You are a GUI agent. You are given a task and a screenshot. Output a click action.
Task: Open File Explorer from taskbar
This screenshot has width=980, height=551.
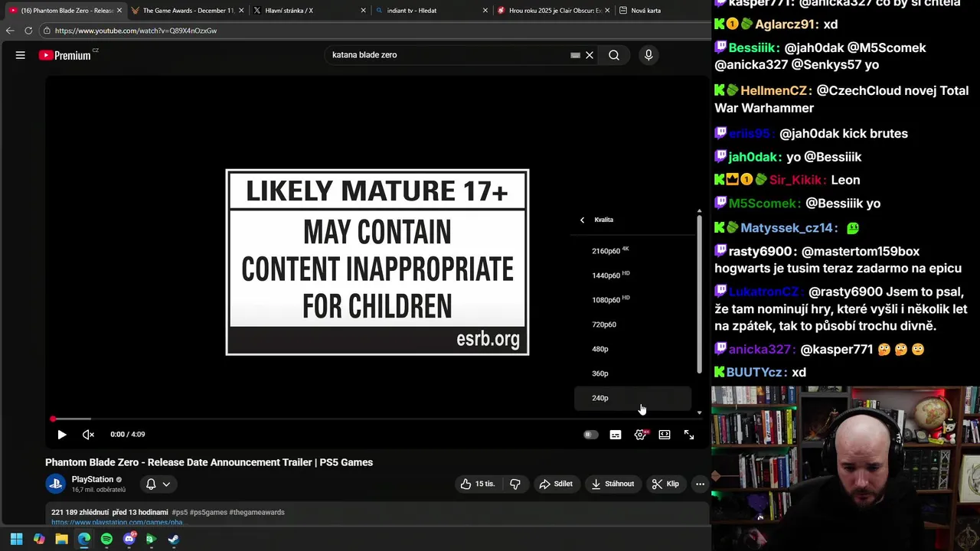(61, 539)
